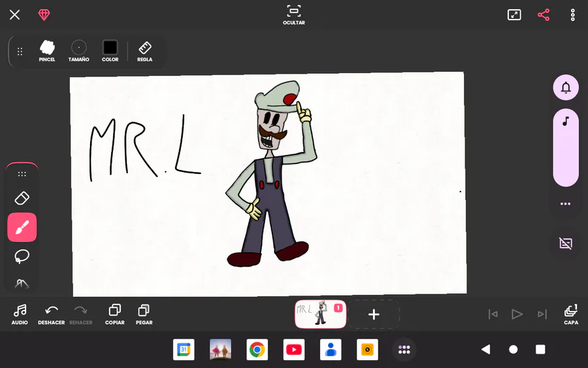The height and width of the screenshot is (368, 588).
Task: Select frame 1 thumbnail in timeline
Action: point(320,314)
